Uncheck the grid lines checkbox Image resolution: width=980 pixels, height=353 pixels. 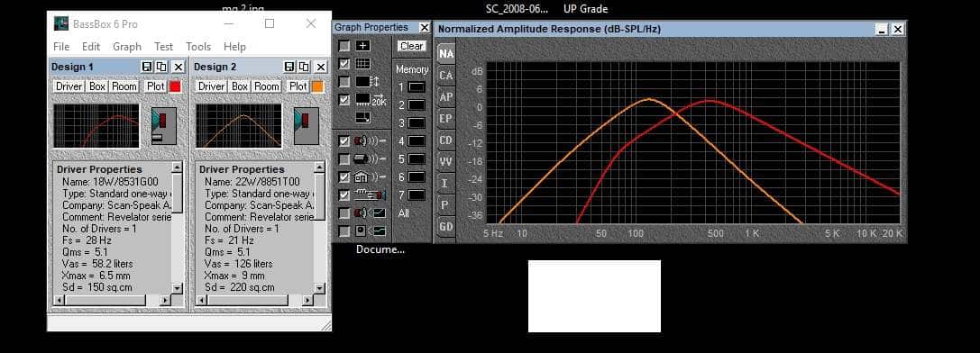coord(343,64)
